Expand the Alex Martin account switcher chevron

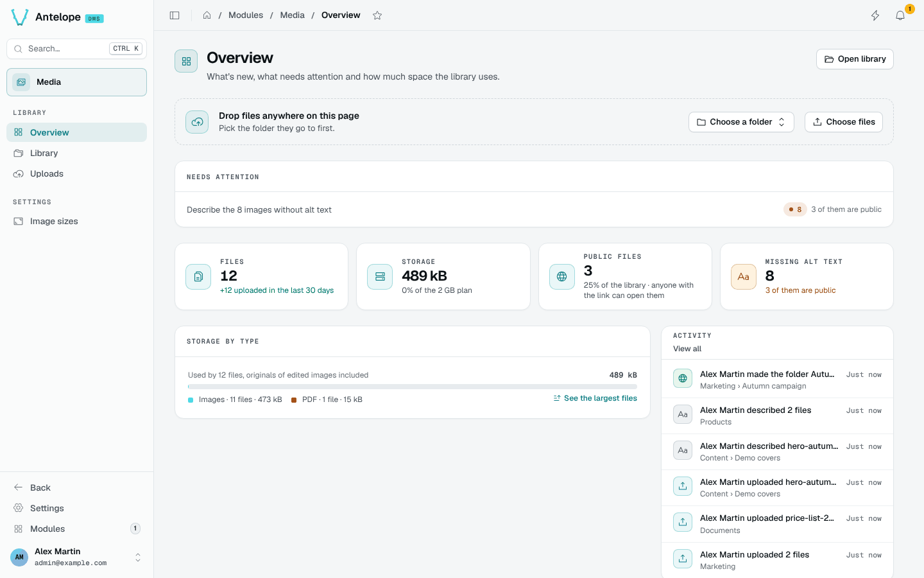pyautogui.click(x=138, y=557)
